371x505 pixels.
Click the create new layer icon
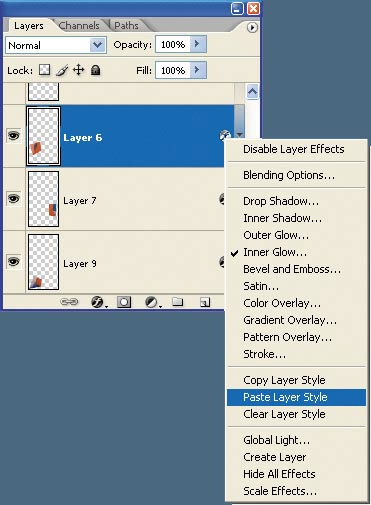point(205,302)
